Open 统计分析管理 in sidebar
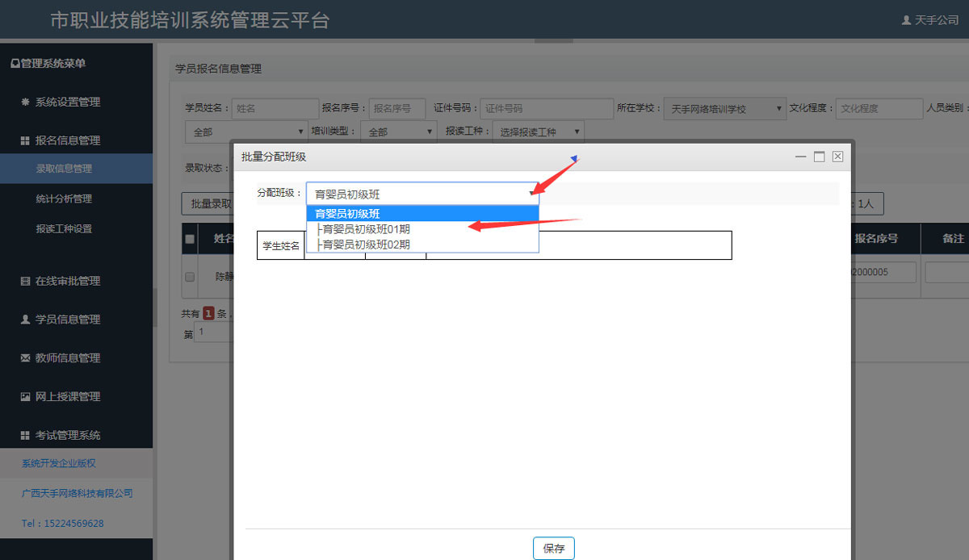 click(x=64, y=199)
